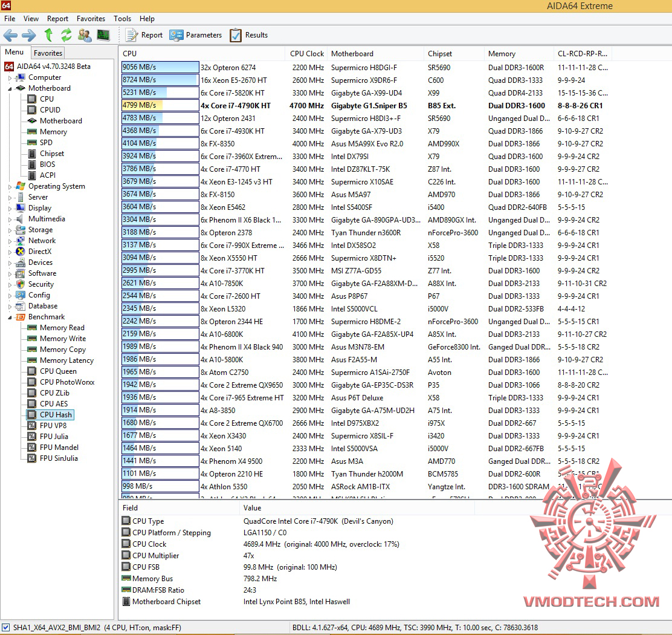Switch to the Favorites tab
Screen dimensions: 672x635
pos(48,53)
